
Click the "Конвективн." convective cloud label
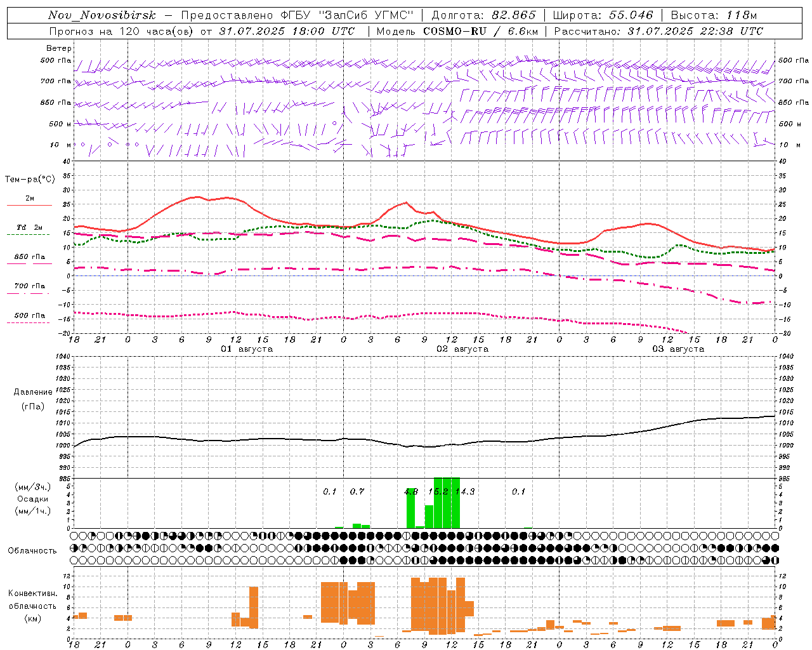point(33,594)
